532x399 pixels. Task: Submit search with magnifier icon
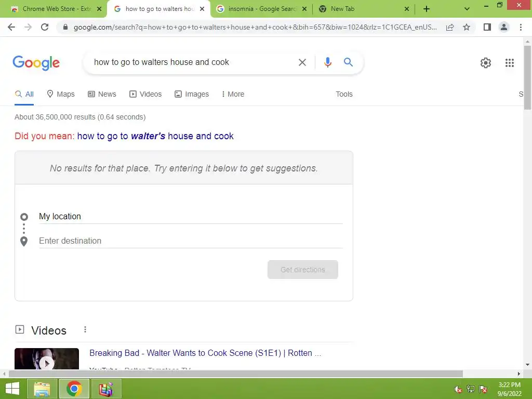pos(348,62)
